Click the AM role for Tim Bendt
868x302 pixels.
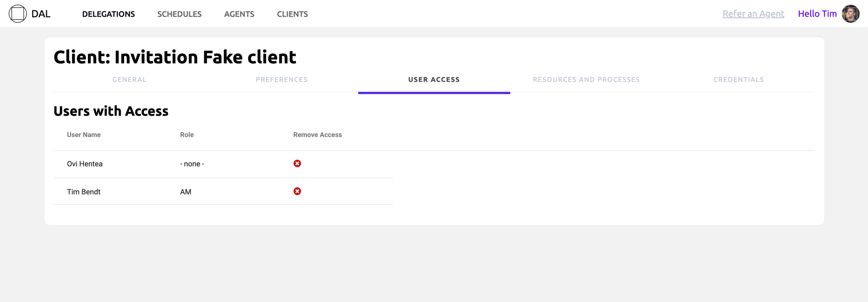click(x=186, y=192)
